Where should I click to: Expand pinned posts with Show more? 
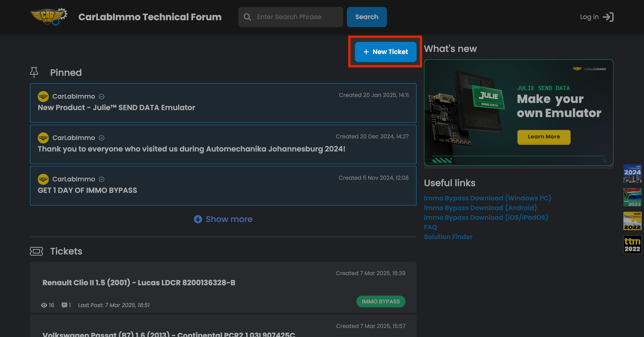pyautogui.click(x=223, y=219)
